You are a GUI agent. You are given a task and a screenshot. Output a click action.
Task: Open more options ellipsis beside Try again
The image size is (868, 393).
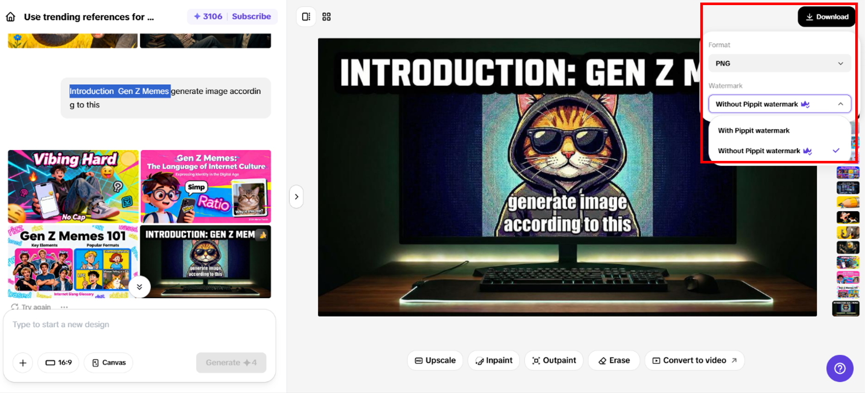pyautogui.click(x=64, y=307)
